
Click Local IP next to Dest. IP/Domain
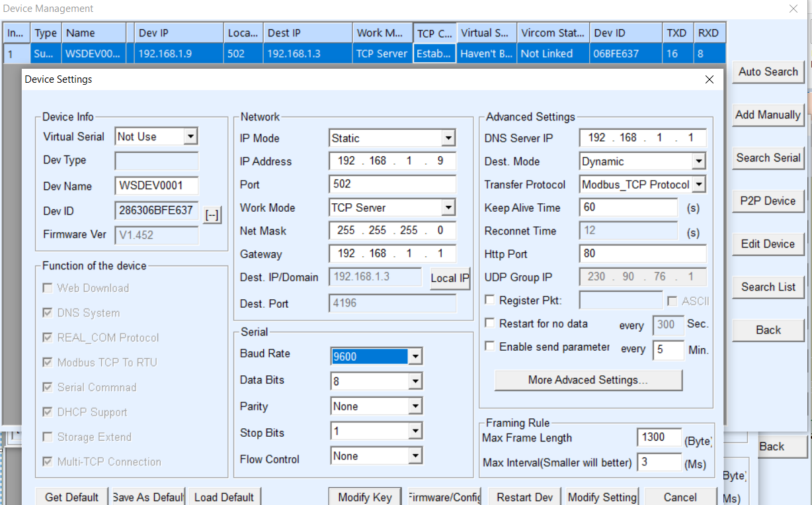(x=449, y=279)
